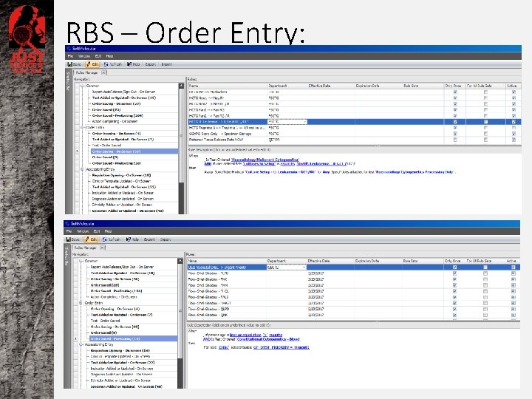This screenshot has height=399, width=532.
Task: Select 'Order Opening - On Screen (4)' in upper tree
Action: 116,133
